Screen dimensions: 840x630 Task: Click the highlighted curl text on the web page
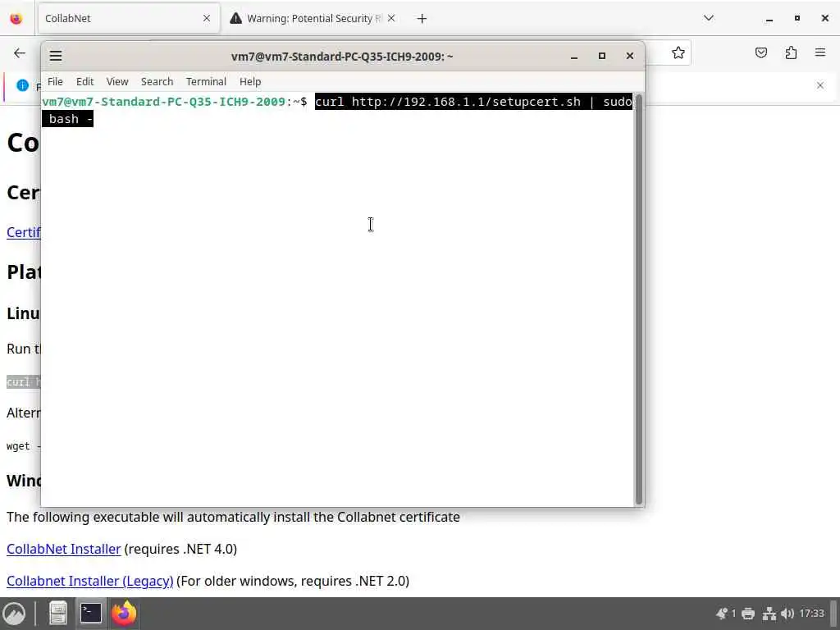(24, 382)
